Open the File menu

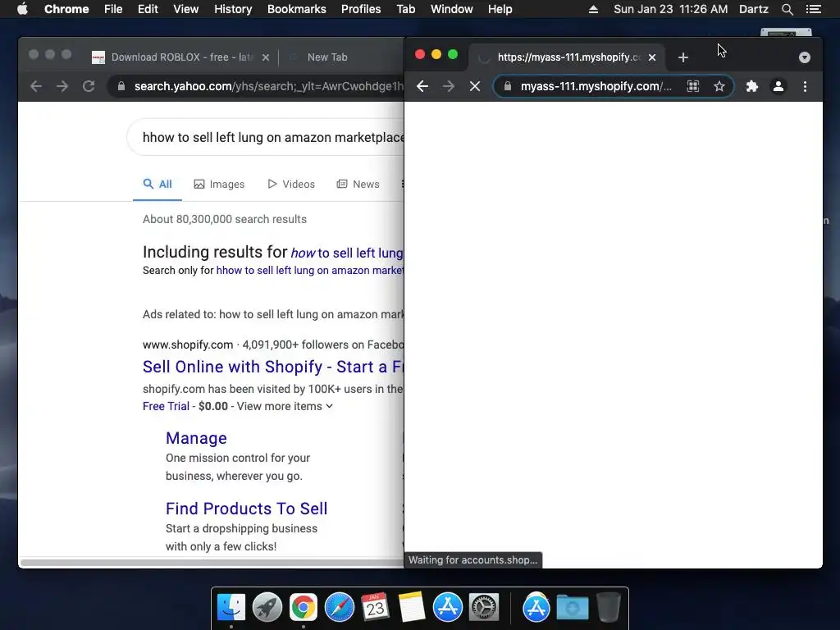point(113,9)
